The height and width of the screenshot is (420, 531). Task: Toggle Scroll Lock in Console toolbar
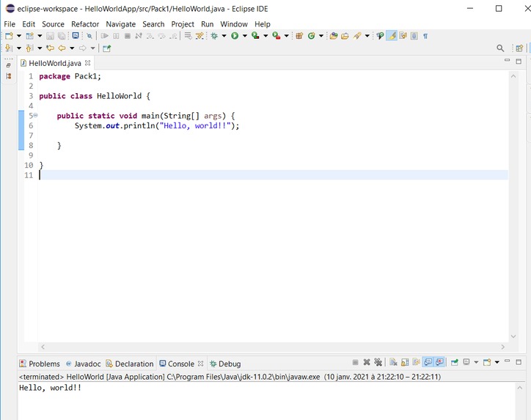(x=405, y=363)
